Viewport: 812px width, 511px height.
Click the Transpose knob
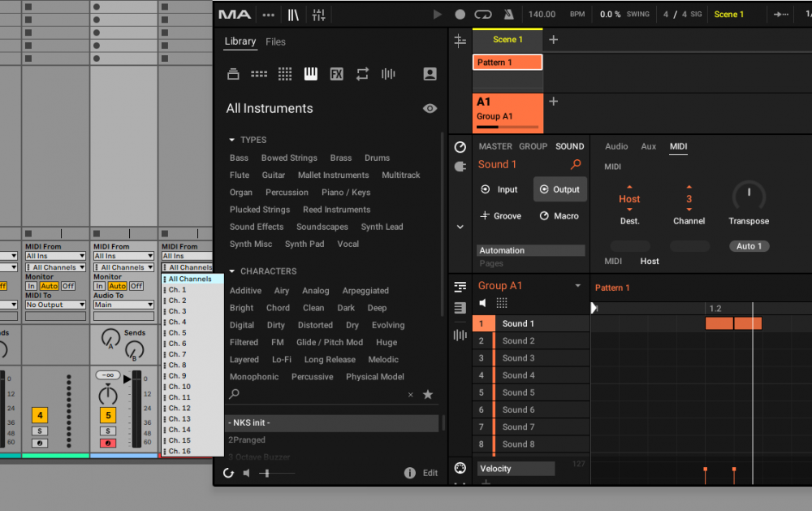pyautogui.click(x=748, y=196)
